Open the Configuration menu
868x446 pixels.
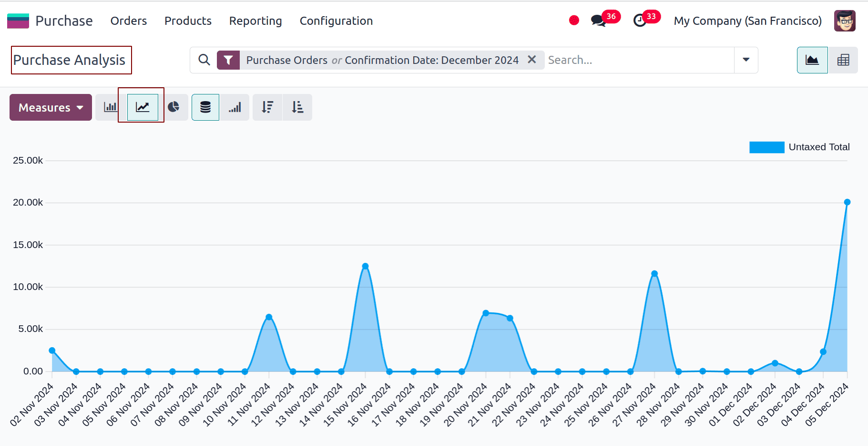click(x=336, y=21)
